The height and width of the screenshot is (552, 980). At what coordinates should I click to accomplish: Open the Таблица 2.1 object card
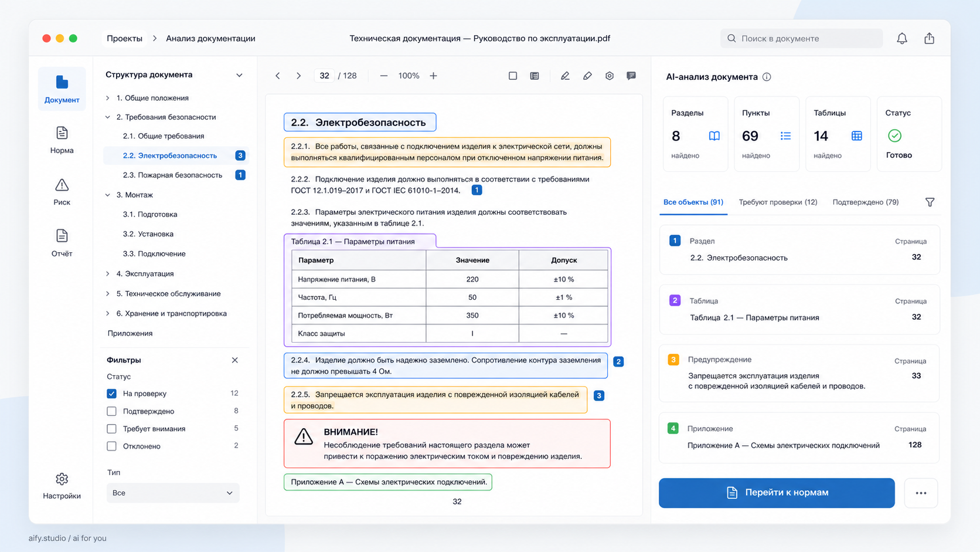point(799,310)
